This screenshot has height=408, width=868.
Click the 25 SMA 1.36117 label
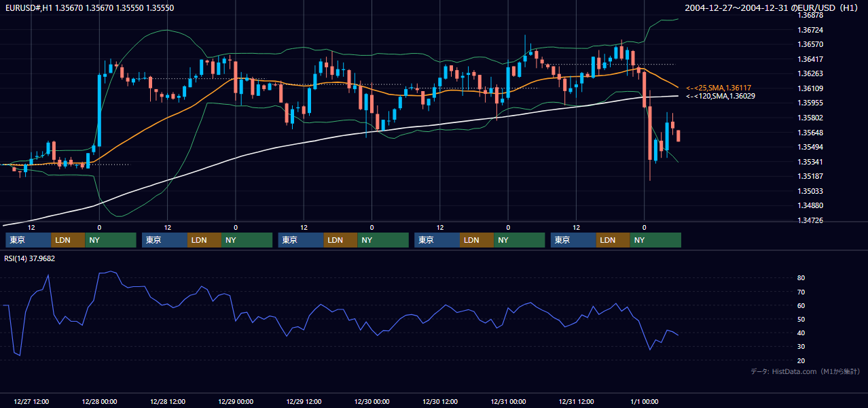719,88
